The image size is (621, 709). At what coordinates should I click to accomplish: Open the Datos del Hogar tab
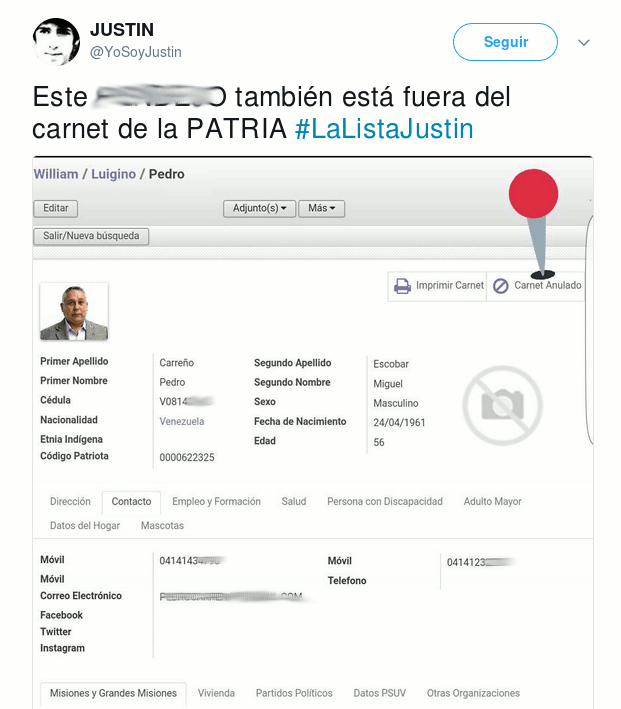pyautogui.click(x=85, y=525)
